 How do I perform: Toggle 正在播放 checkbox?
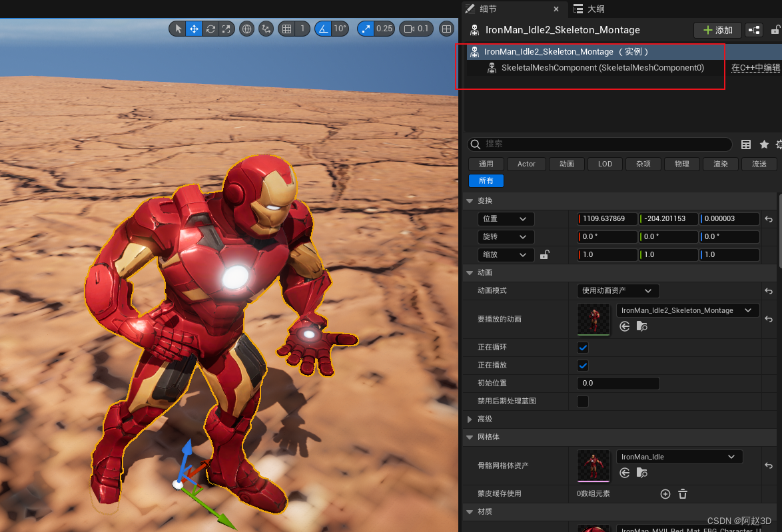(583, 366)
